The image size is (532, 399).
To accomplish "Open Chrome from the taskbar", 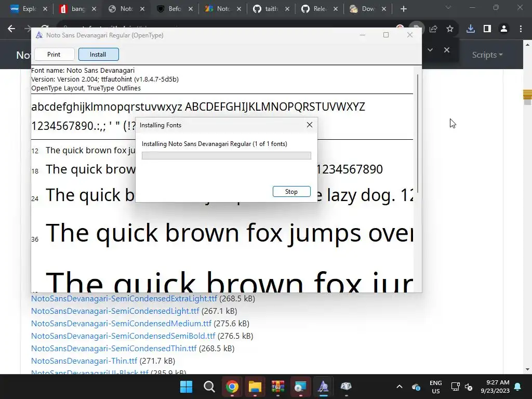I will coord(232,387).
